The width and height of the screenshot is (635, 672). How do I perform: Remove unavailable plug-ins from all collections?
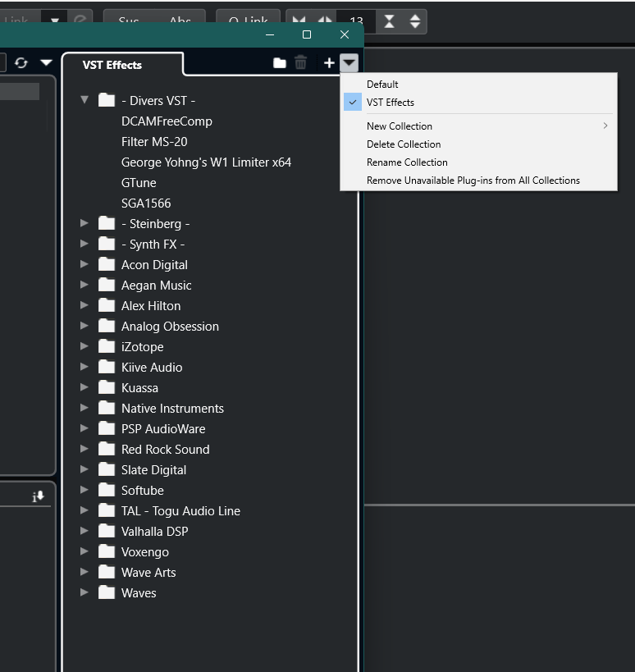click(x=473, y=181)
